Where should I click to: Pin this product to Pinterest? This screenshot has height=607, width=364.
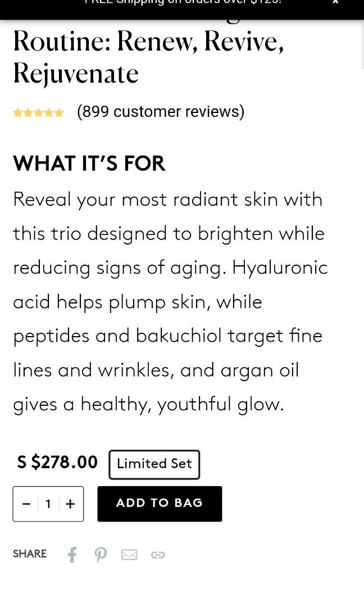[x=101, y=555]
